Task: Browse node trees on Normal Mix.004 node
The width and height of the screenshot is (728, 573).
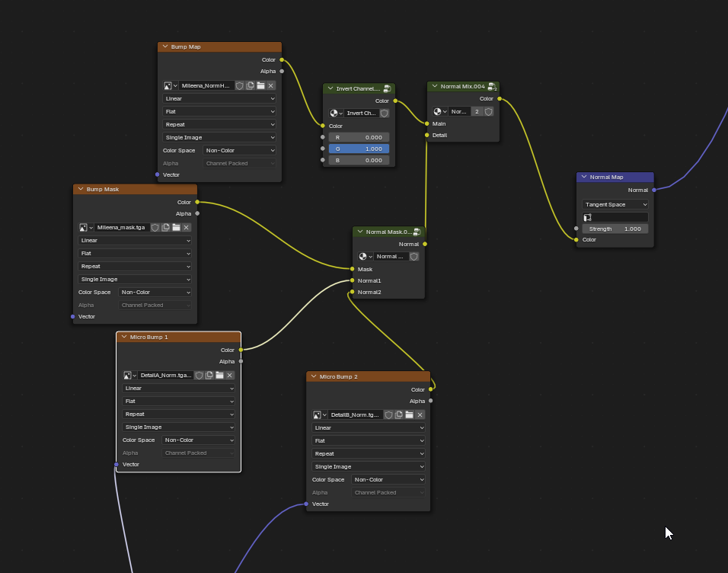Action: (440, 111)
